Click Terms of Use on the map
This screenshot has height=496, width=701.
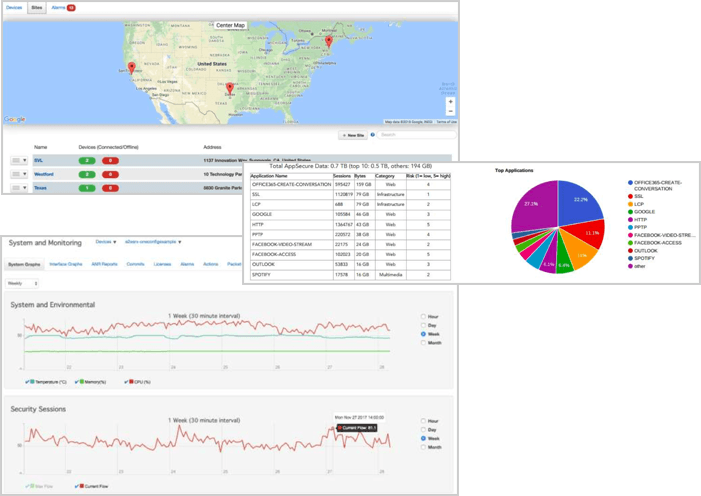447,122
